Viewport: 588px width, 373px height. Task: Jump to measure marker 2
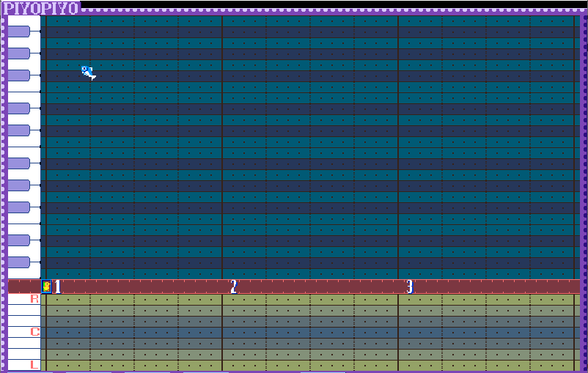point(234,287)
